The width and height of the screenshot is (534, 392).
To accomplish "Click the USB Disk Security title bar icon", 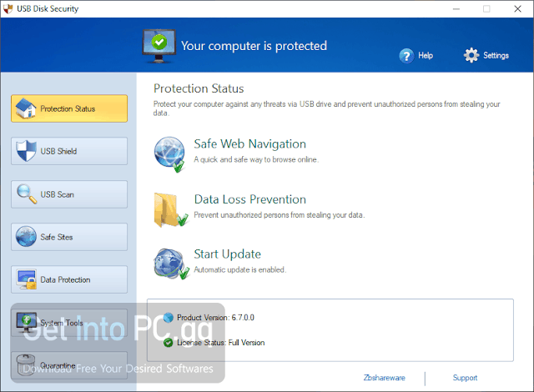I will click(8, 9).
